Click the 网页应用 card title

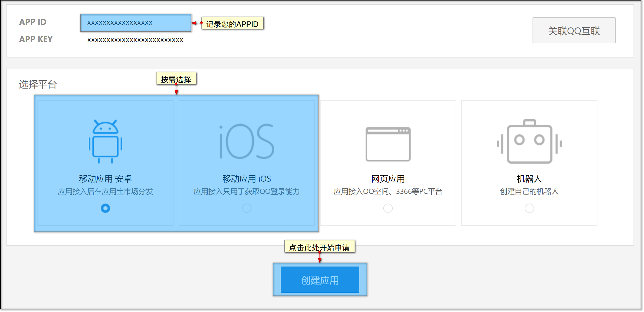[x=388, y=179]
